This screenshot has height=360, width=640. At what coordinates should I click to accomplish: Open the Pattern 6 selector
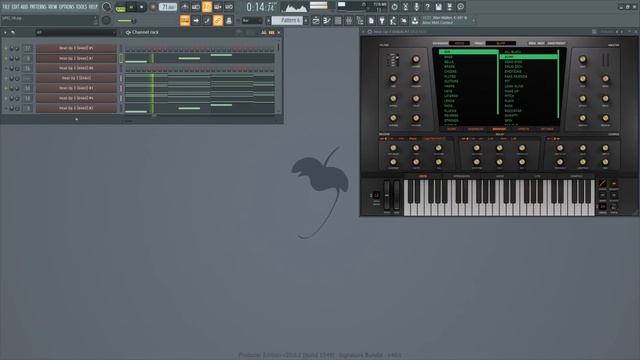point(287,20)
